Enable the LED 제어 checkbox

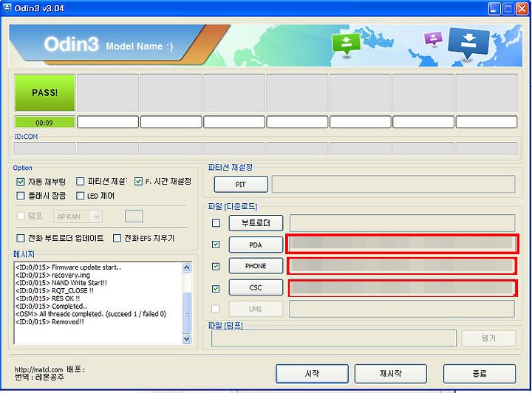[80, 196]
